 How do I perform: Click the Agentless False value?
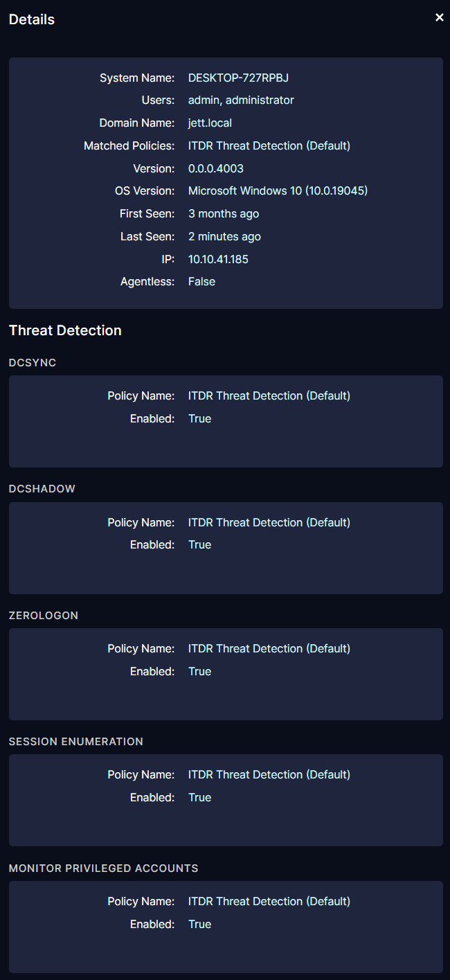coord(201,281)
